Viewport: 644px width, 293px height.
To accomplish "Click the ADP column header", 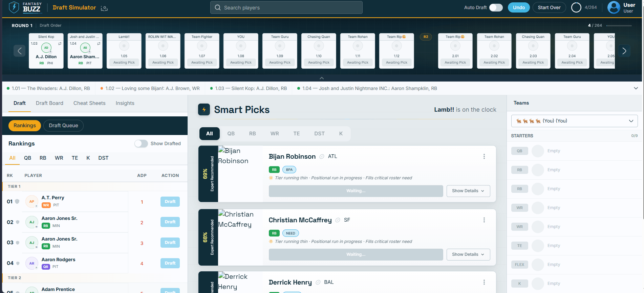I will click(142, 176).
